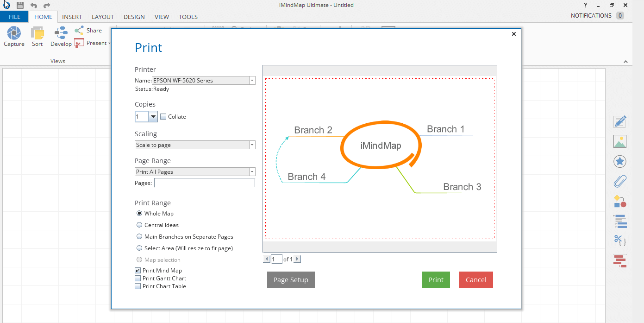Screen dimensions: 644x323
Task: Click the red Cancel button
Action: [x=476, y=280]
